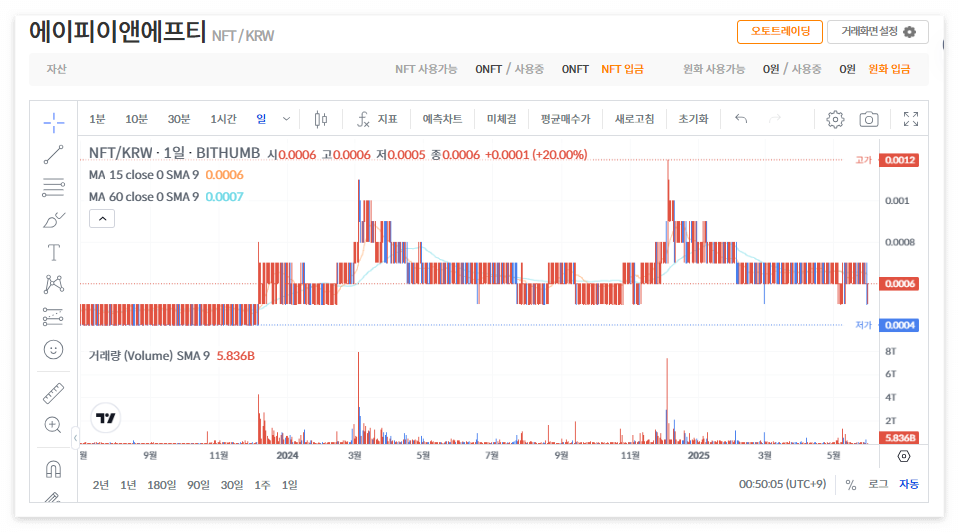Select the 1시간 interval
Screen dimensions: 959x532
pos(223,119)
